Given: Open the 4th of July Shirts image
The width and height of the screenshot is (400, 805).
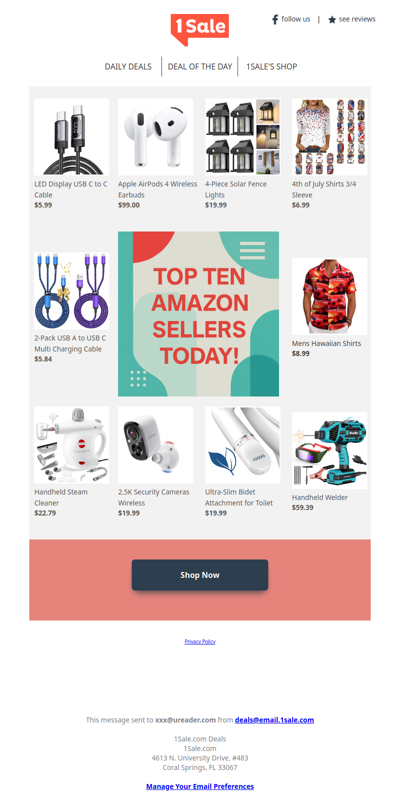Looking at the screenshot, I should tap(330, 137).
